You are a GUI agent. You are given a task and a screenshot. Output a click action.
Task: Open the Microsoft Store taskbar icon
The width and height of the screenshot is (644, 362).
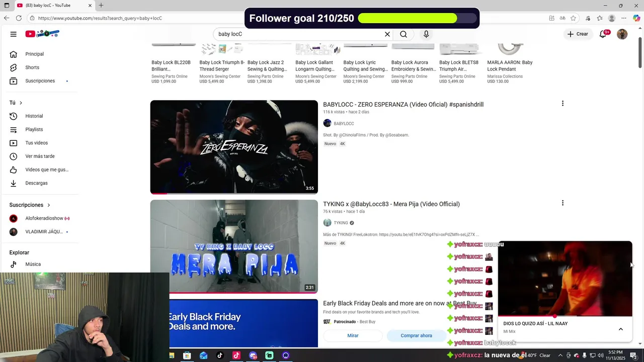point(187,355)
